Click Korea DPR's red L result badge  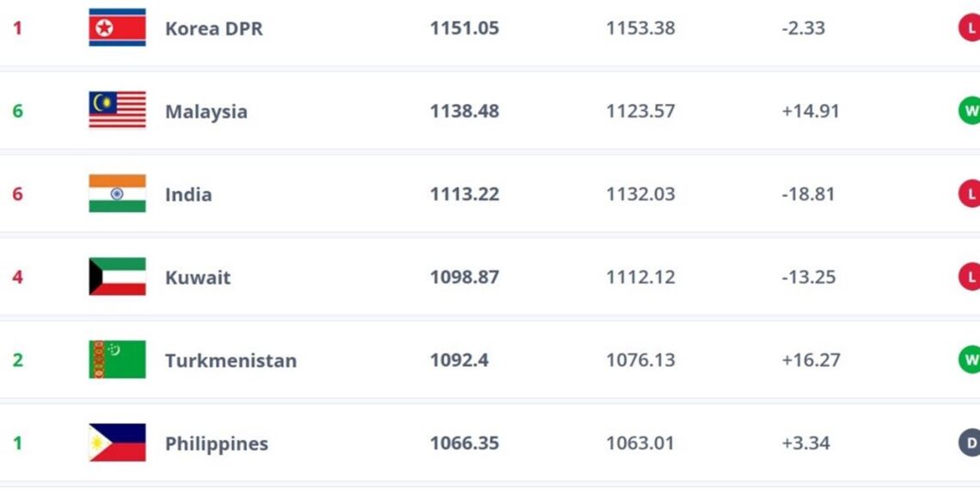coord(970,28)
